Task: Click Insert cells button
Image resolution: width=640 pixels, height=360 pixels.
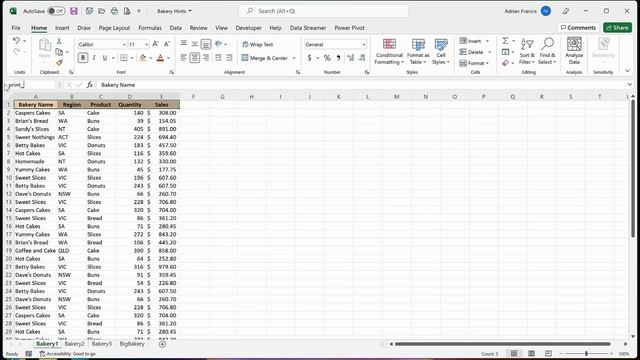Action: 474,41
